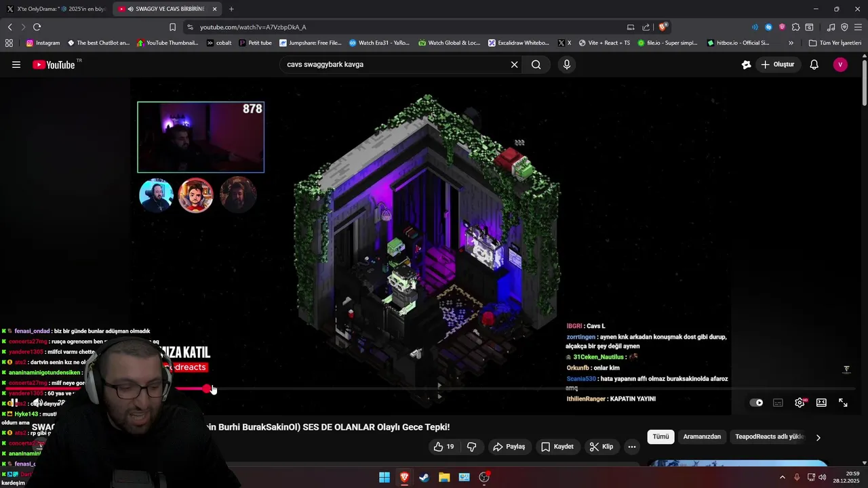Run search with the magnifier button
Screen dimensions: 868x488
pos(536,64)
